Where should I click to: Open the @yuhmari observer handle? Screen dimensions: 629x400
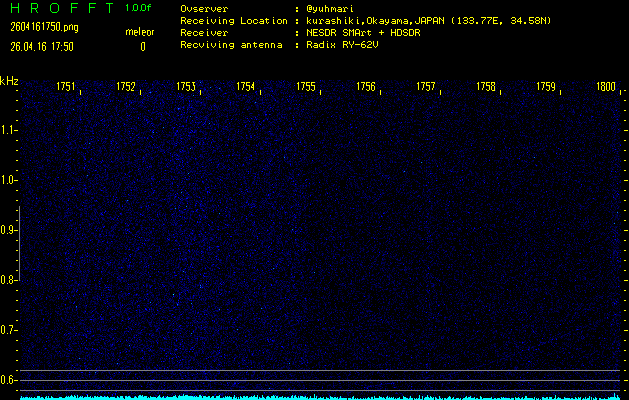point(331,8)
